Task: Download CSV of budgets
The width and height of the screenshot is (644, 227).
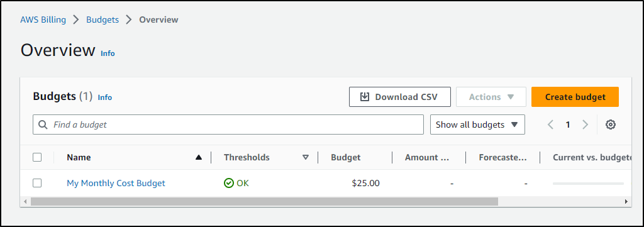Action: (400, 97)
